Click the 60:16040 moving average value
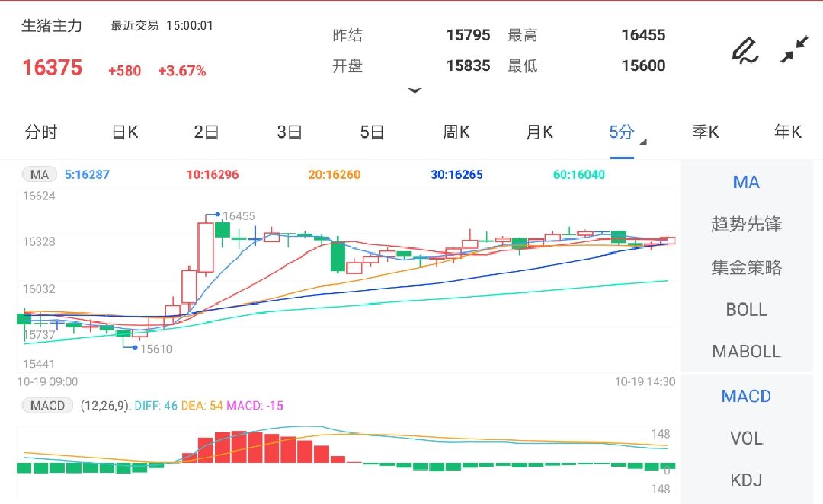823x504 pixels. (579, 174)
